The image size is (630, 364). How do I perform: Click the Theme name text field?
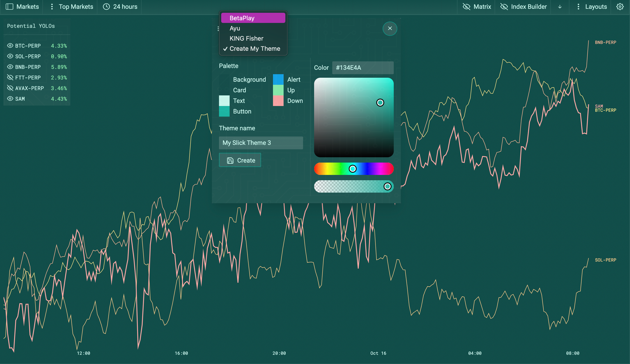click(x=261, y=143)
